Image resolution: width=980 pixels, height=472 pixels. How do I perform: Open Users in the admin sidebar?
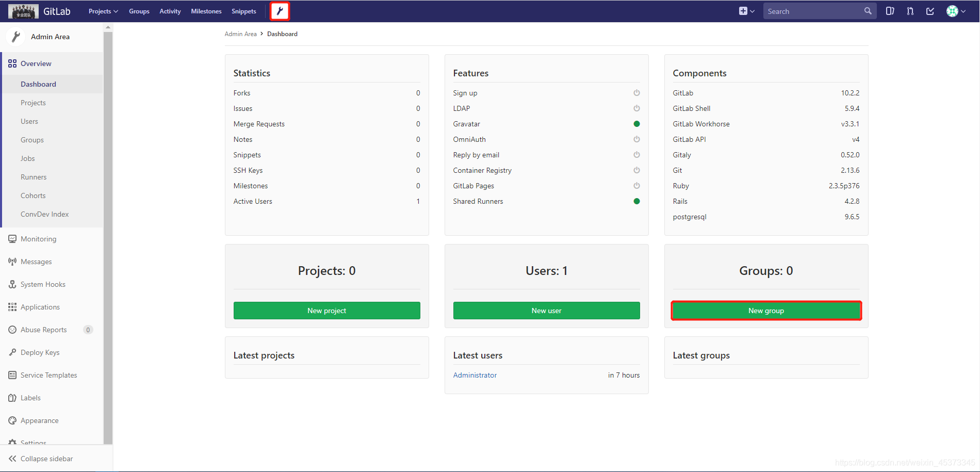coord(29,121)
